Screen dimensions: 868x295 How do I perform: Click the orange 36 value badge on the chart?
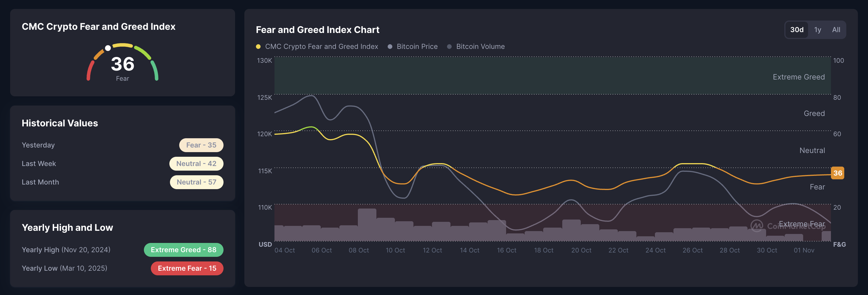838,173
